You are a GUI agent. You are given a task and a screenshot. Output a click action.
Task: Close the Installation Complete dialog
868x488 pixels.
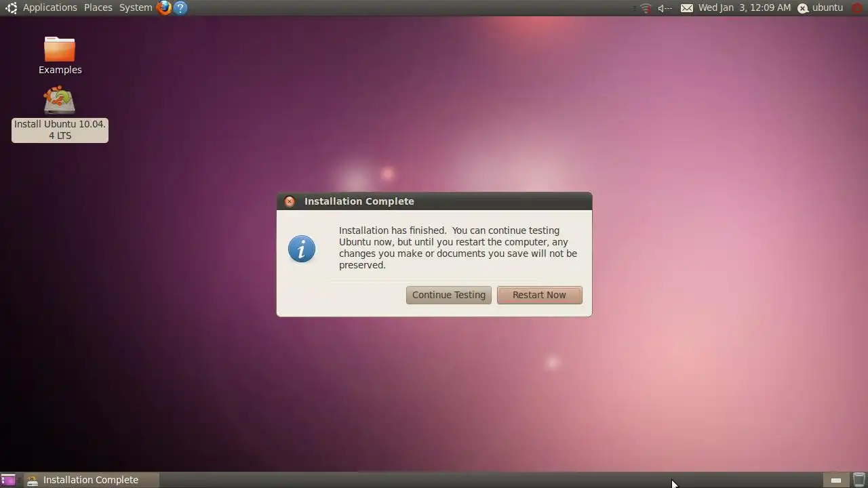(290, 201)
